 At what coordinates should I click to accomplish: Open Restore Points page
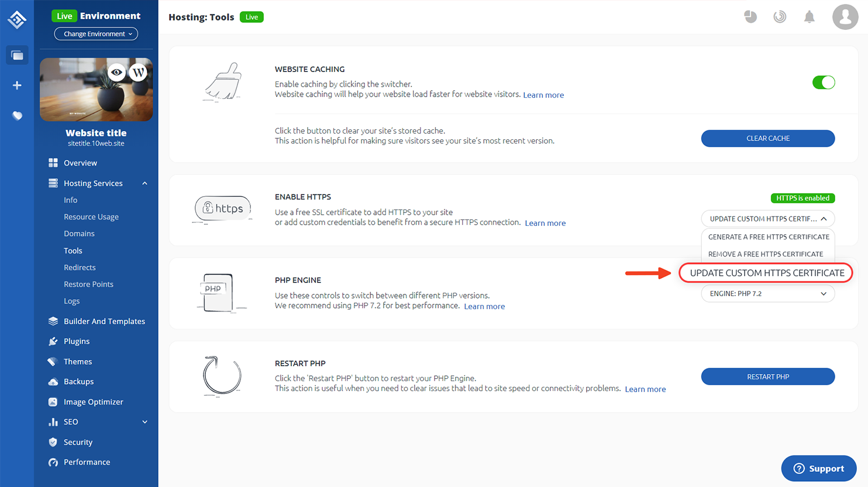(88, 284)
